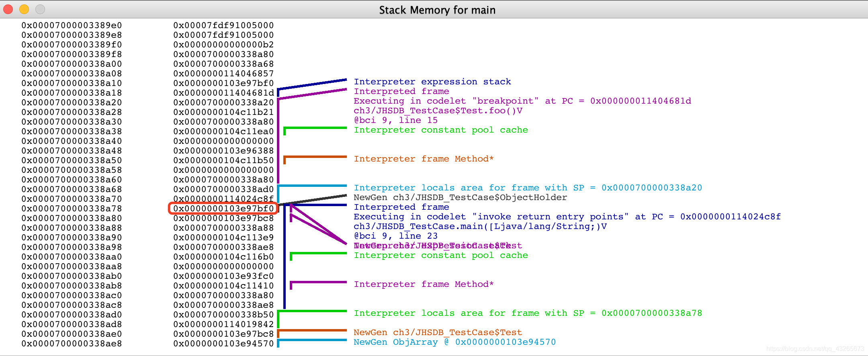The height and width of the screenshot is (356, 868).
Task: Click purple 'Interpreter frame Method*' annotation
Action: (424, 284)
